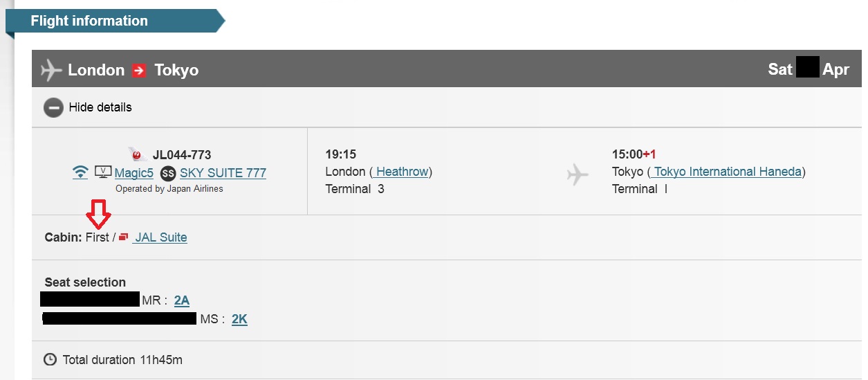Click the gray airplane between departure and arrival

pyautogui.click(x=578, y=174)
